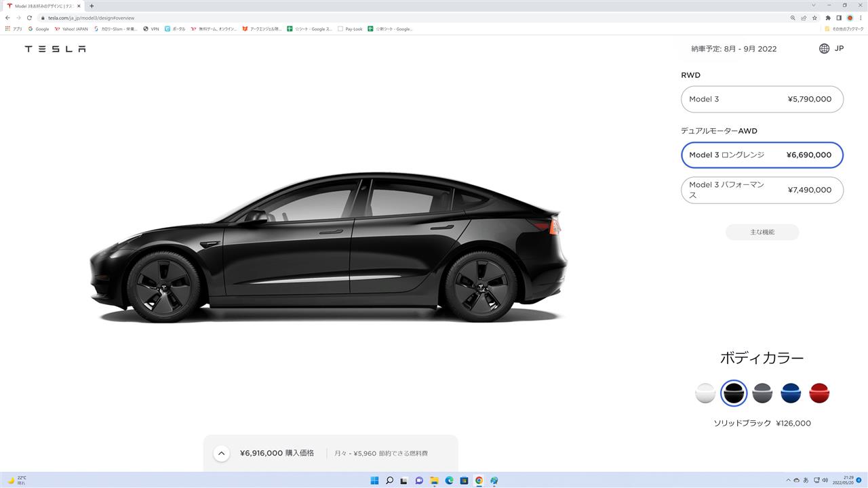Open Windows taskbar search
This screenshot has width=868, height=488.
[x=389, y=481]
